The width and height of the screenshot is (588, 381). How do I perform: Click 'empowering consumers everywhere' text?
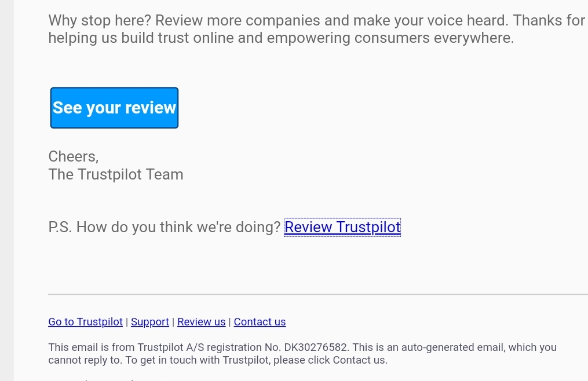[433, 38]
